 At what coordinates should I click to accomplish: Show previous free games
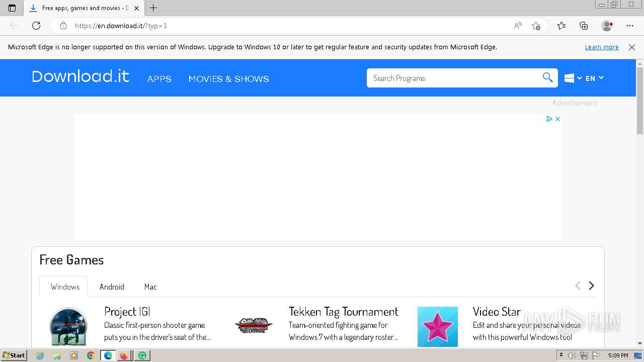[578, 286]
